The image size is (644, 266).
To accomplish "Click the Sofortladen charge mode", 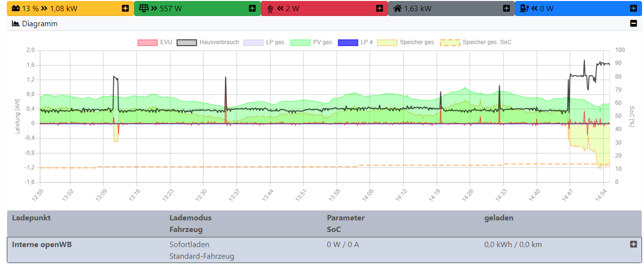I will click(x=189, y=244).
